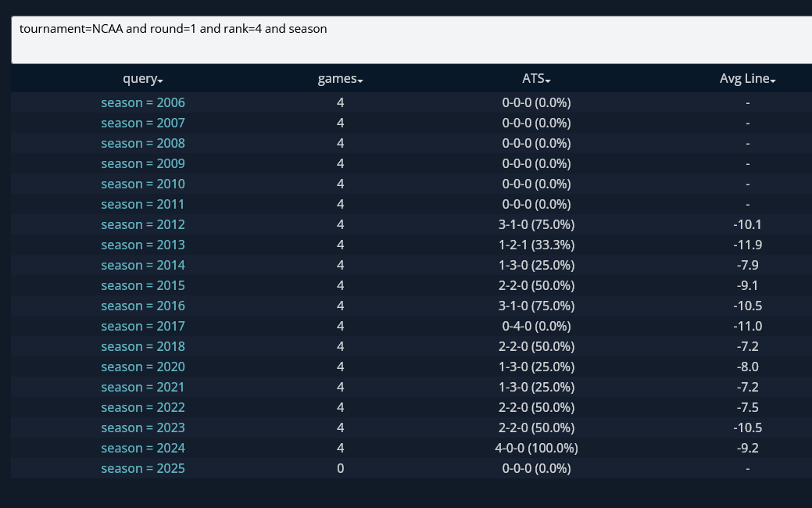Viewport: 812px width, 508px height.
Task: Open the season = 2006 link
Action: point(143,102)
